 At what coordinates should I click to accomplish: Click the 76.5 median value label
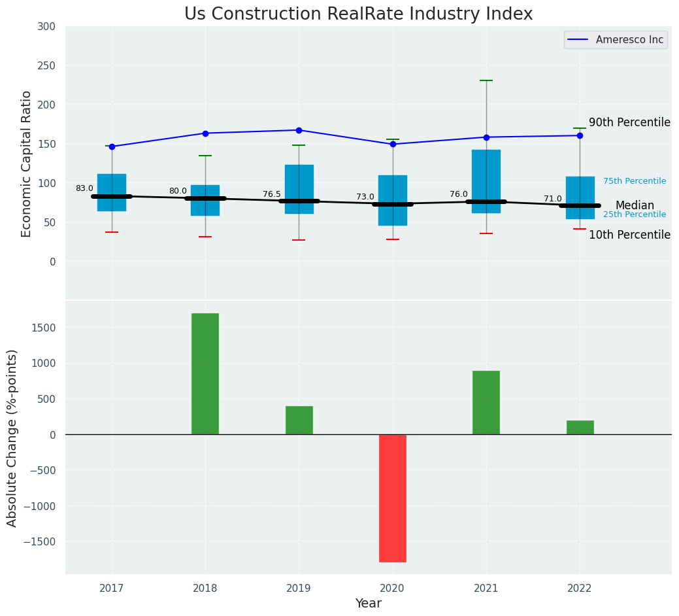272,194
